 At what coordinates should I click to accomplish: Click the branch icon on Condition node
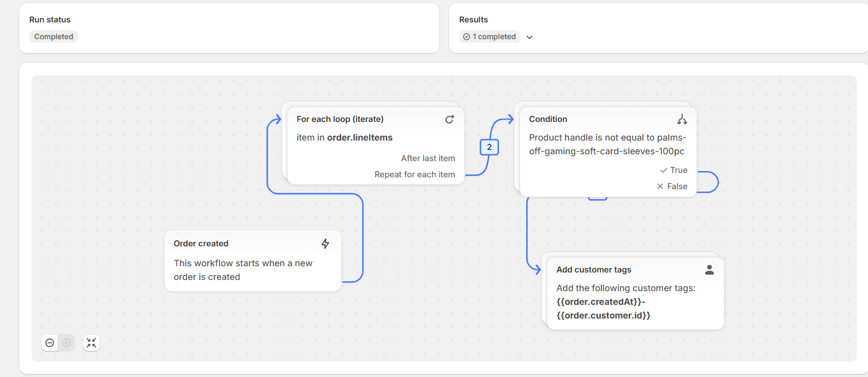click(682, 119)
